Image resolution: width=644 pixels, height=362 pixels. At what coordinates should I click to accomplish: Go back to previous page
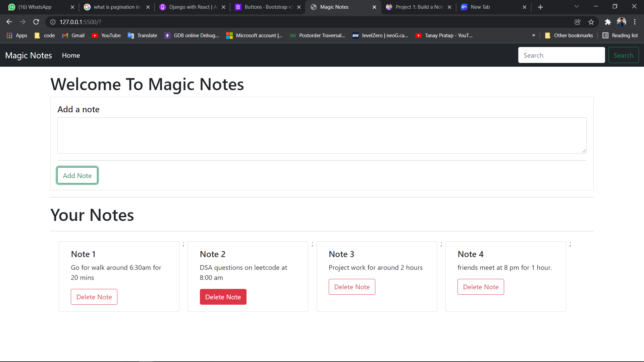click(x=9, y=22)
